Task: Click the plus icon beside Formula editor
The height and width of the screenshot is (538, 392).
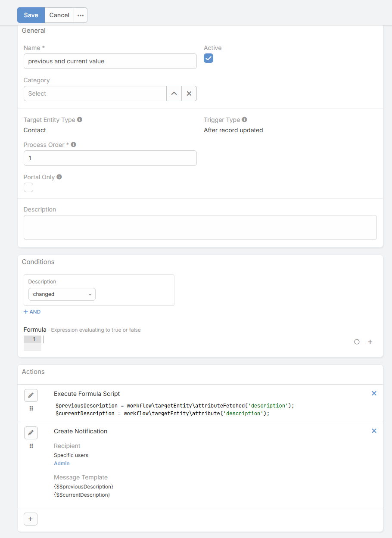Action: tap(370, 342)
